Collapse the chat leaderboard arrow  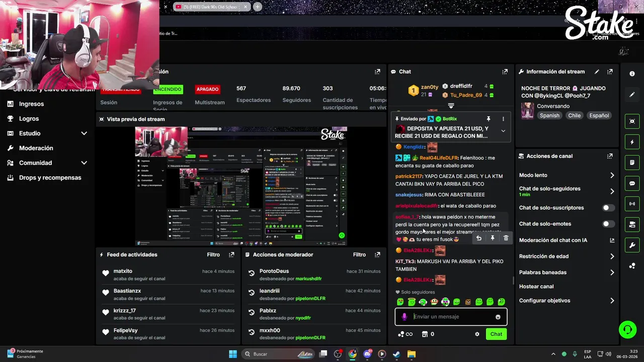tap(451, 106)
